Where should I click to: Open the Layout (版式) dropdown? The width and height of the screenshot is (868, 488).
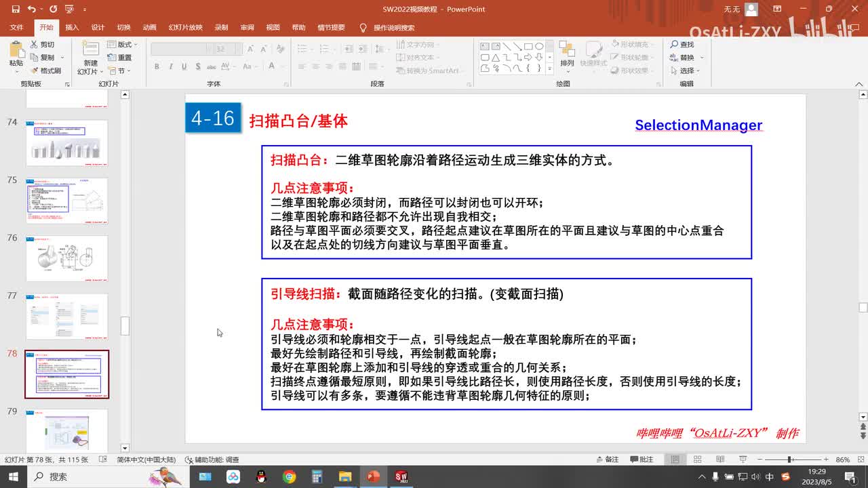[x=122, y=45]
